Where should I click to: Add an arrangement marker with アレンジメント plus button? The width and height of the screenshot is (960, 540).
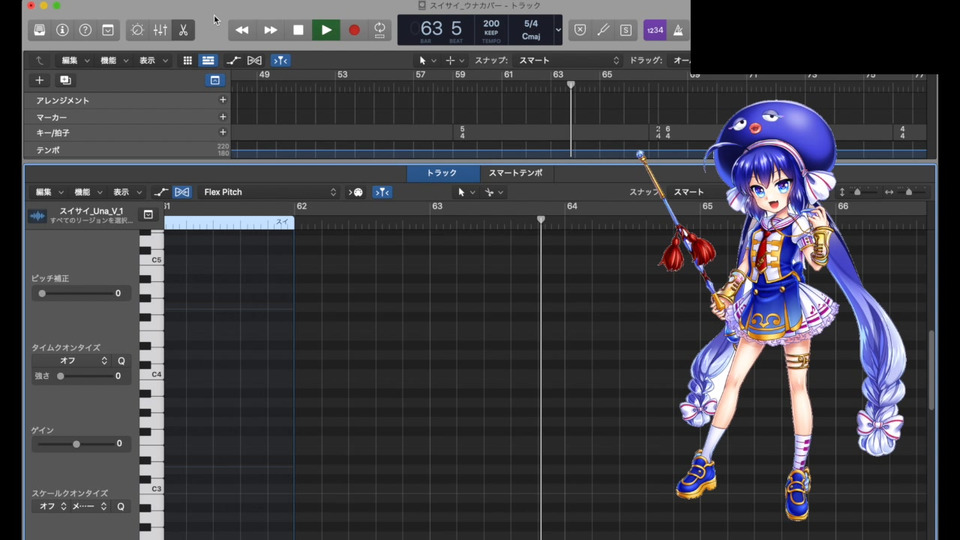(223, 100)
